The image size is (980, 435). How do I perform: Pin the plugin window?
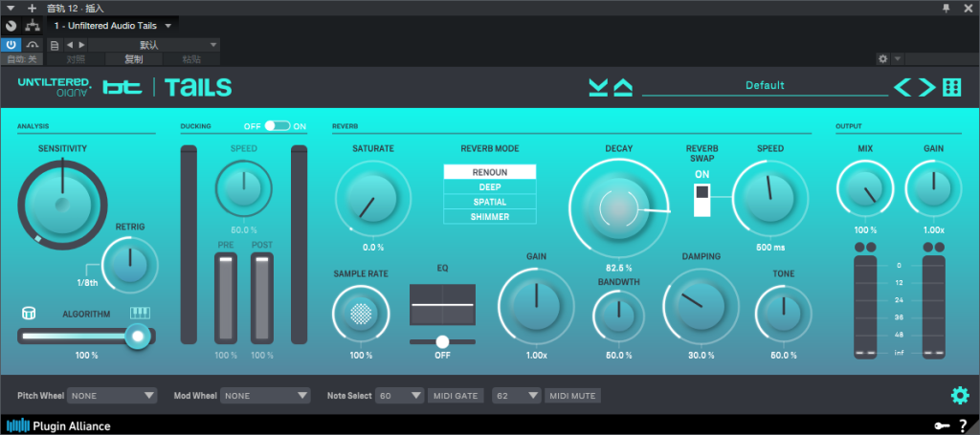[947, 8]
